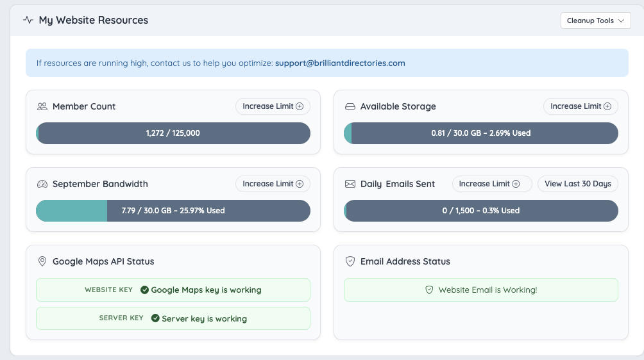Click the Member Count people icon
Image resolution: width=644 pixels, height=360 pixels.
pos(42,106)
